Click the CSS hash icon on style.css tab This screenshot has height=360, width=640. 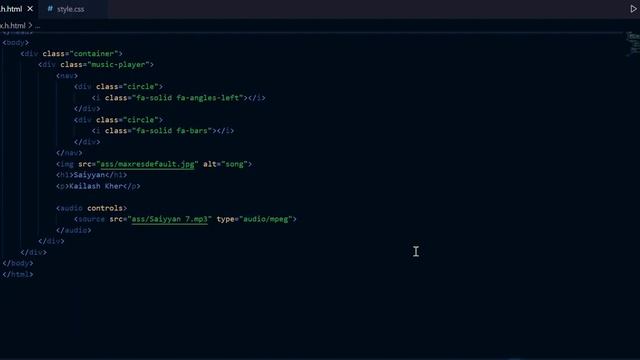coord(50,9)
